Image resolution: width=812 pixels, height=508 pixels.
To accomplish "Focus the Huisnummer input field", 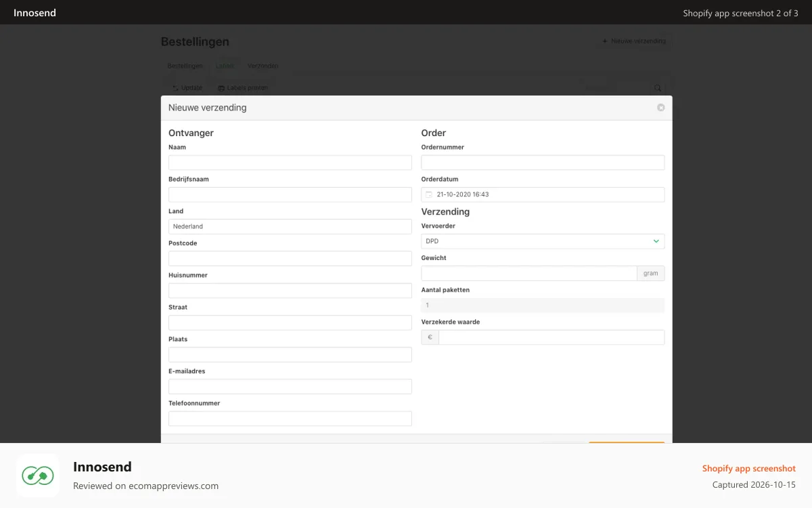I will (290, 291).
